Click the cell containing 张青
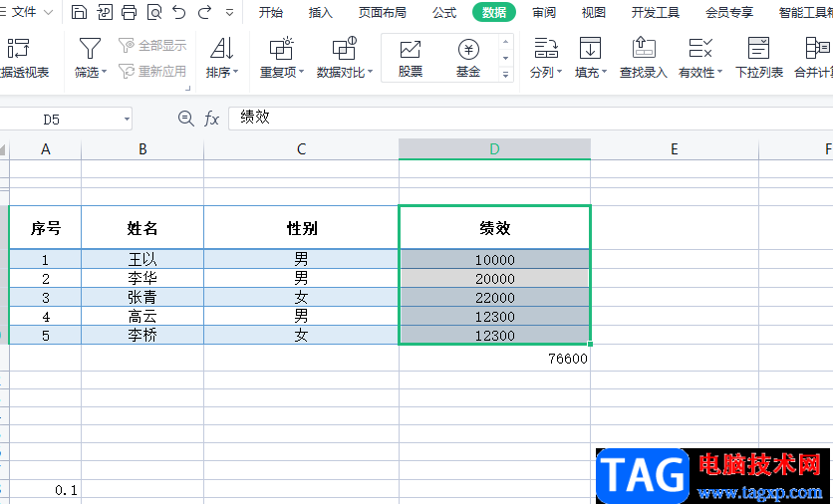 142,298
